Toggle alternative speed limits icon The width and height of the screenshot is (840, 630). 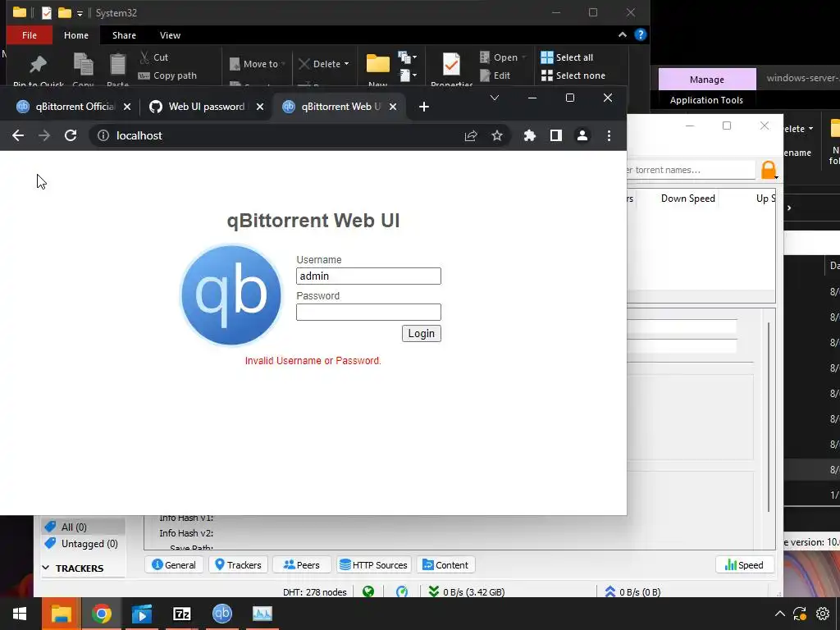tap(402, 592)
